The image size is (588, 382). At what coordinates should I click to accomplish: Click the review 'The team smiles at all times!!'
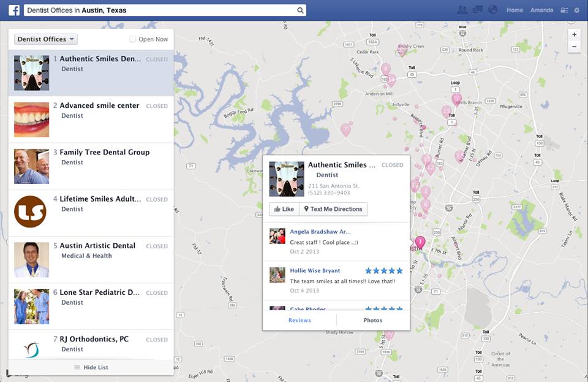tap(343, 281)
